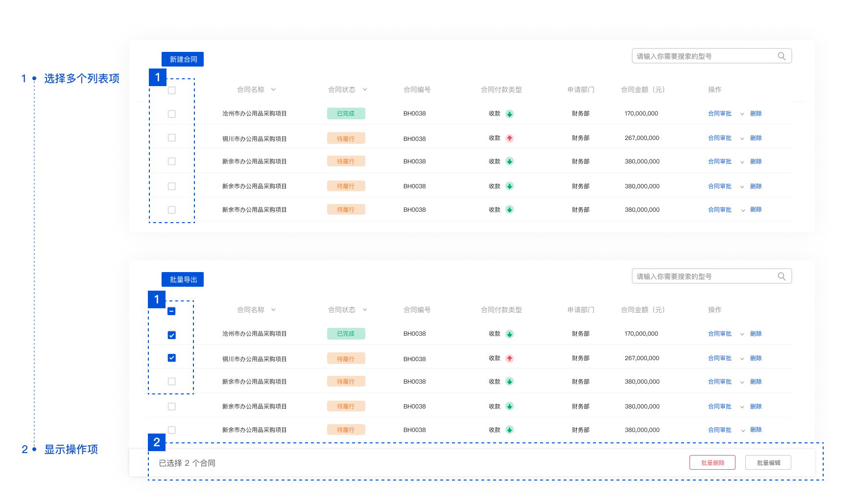This screenshot has height=504, width=854.
Task: Click the red 批量删除 button
Action: point(712,462)
